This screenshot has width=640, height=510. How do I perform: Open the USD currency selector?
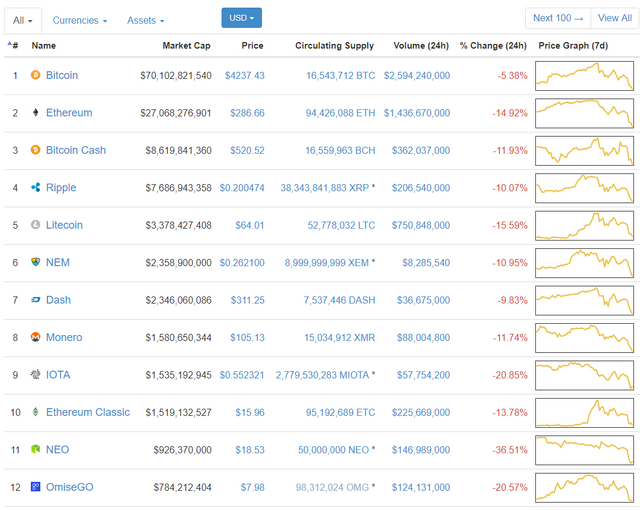pyautogui.click(x=242, y=18)
